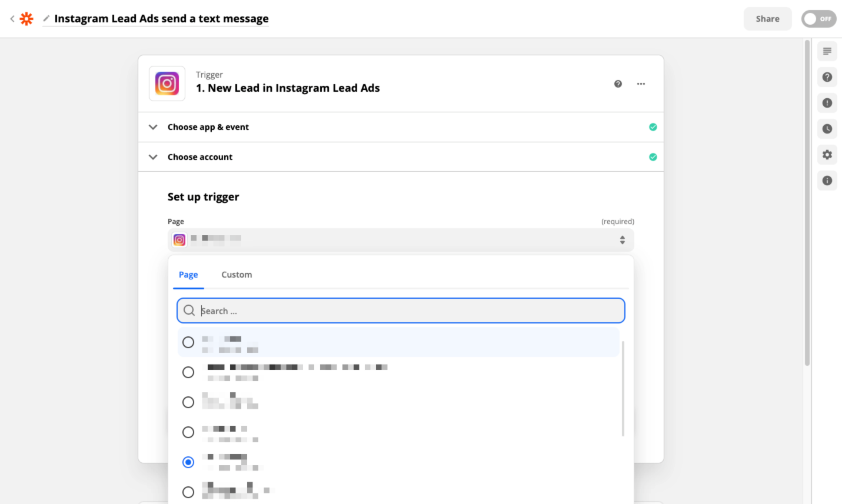Open the Zap outline sidebar icon
842x504 pixels.
click(827, 51)
